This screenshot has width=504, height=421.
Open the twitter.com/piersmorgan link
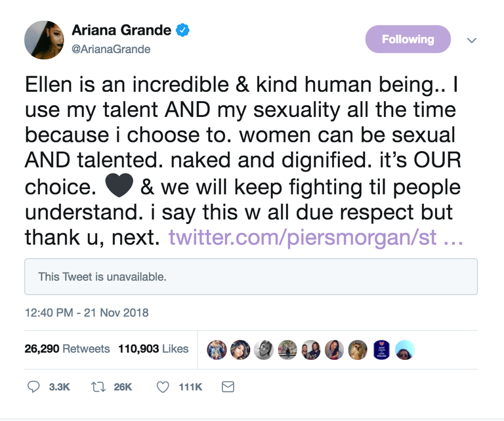pyautogui.click(x=316, y=238)
